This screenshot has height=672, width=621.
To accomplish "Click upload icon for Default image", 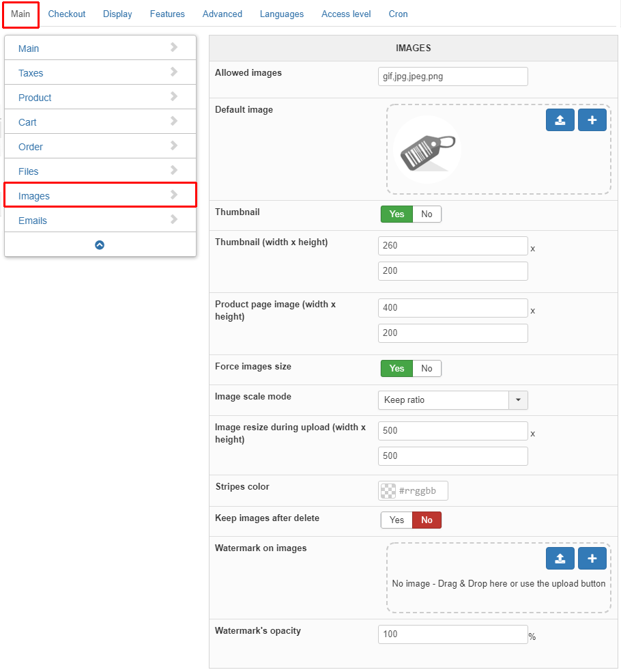I will [x=560, y=120].
